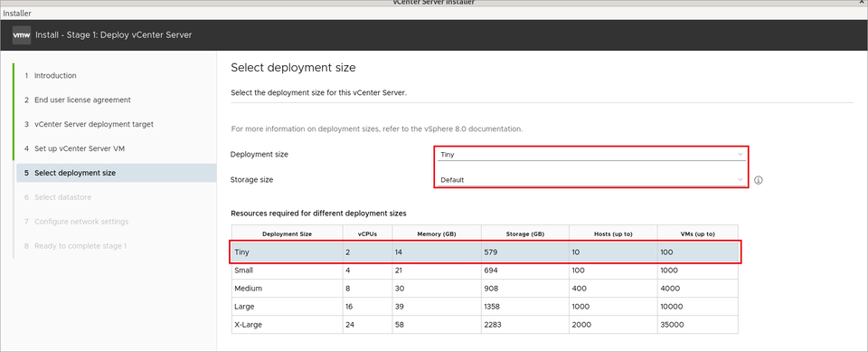Click storage value 579 for Tiny
The width and height of the screenshot is (868, 352).
point(491,252)
